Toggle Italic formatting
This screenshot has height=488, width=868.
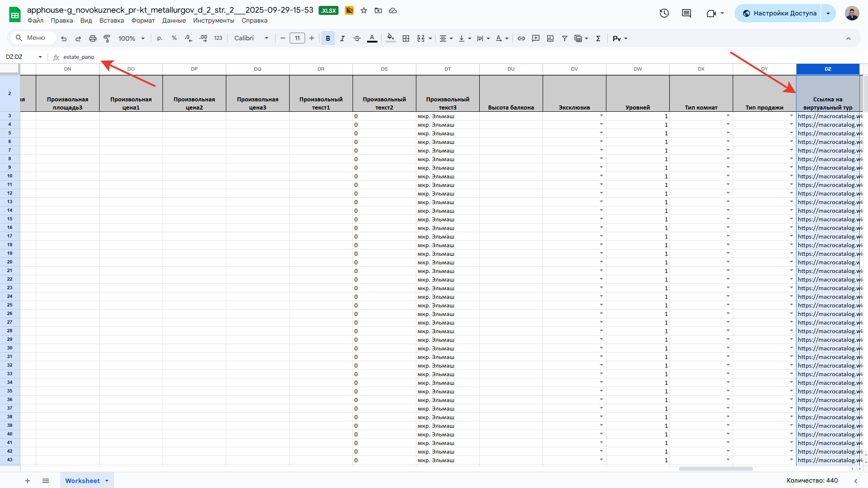[343, 38]
